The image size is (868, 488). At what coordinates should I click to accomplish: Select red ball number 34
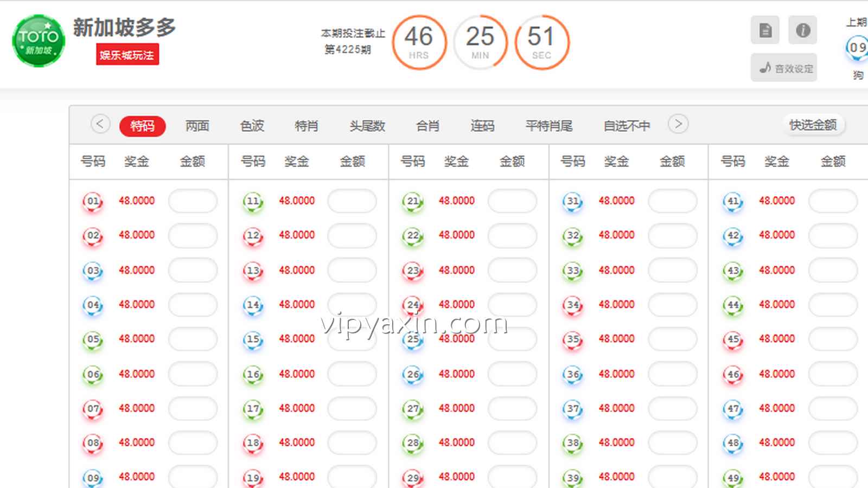tap(573, 305)
